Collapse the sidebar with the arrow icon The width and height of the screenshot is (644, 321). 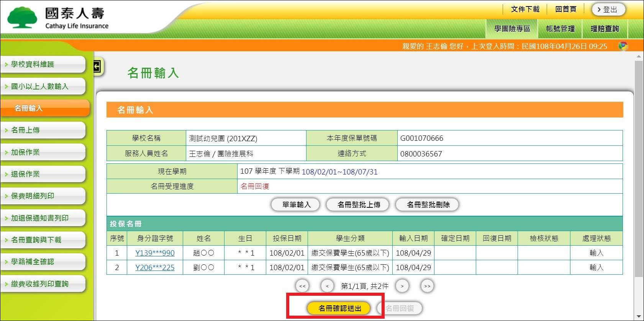click(x=97, y=67)
